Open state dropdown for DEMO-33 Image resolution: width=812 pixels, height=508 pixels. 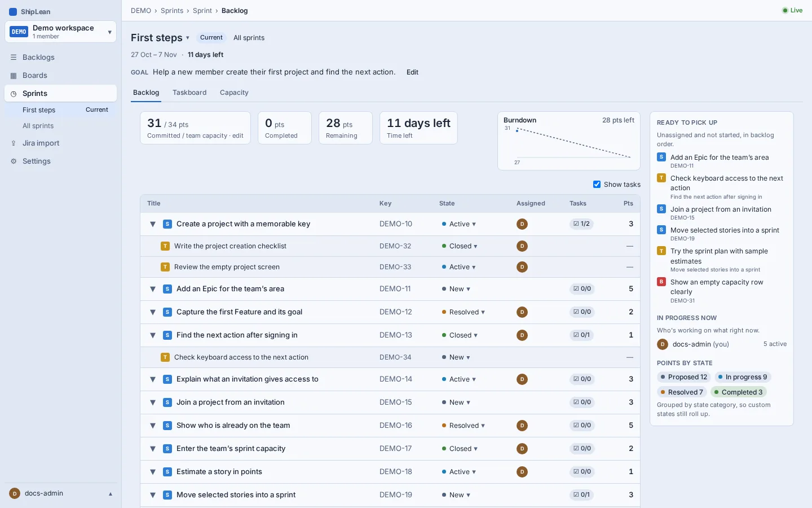click(x=459, y=267)
